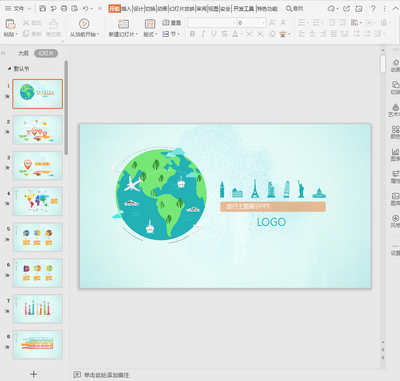The image size is (400, 381).
Task: Collapse the default section (默认节) triangle
Action: pos(9,68)
